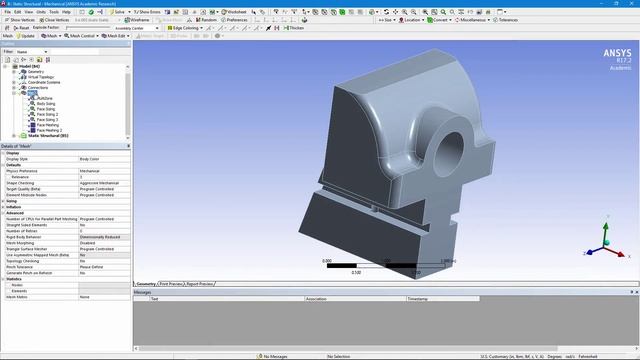
Task: Open the Worksheet view
Action: pyautogui.click(x=234, y=12)
